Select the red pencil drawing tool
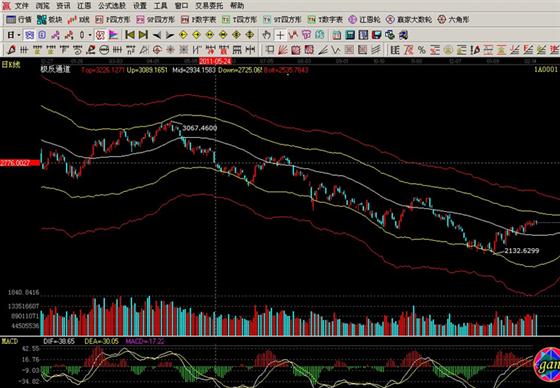 click(11, 50)
